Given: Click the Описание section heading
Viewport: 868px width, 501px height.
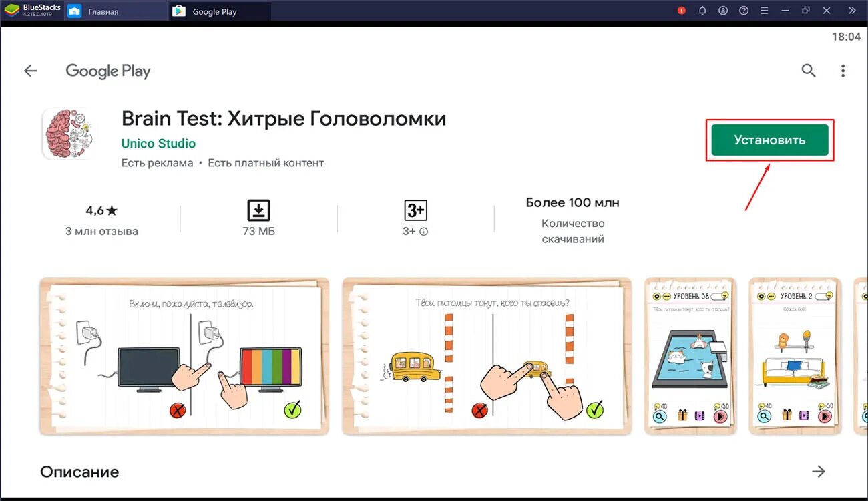Looking at the screenshot, I should point(79,472).
